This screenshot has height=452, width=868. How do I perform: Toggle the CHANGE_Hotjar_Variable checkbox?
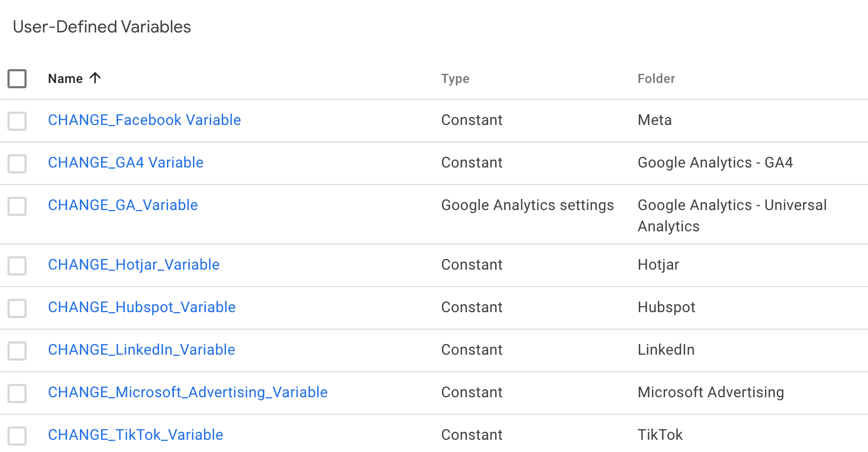[17, 265]
